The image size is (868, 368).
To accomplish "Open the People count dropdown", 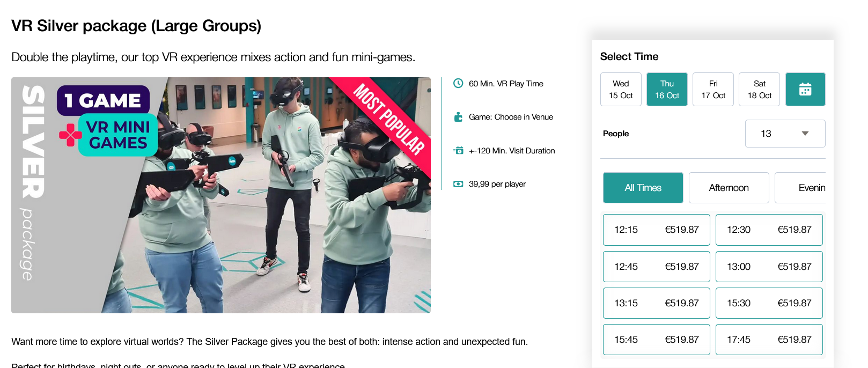I will coord(785,134).
